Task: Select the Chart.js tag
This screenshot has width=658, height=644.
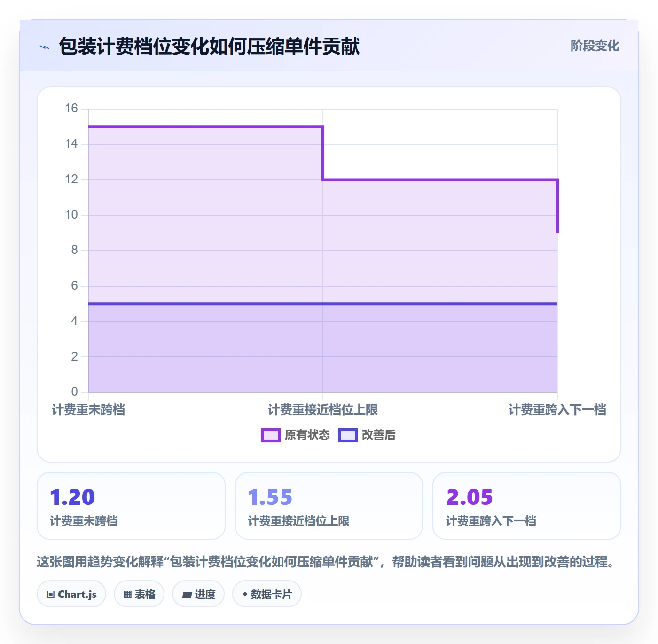Action: coord(71,594)
